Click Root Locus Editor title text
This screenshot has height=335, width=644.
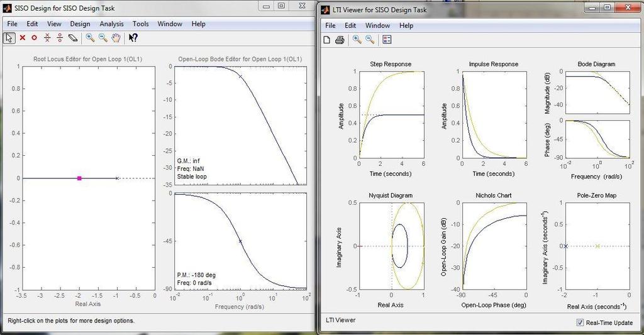(x=88, y=59)
